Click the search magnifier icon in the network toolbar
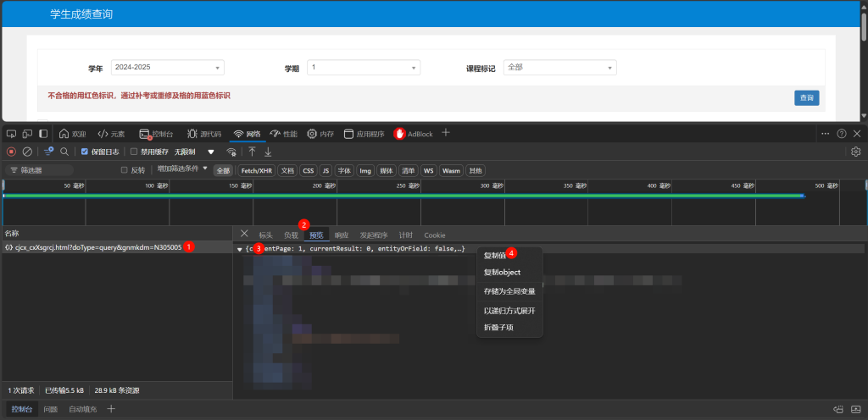Screen dimensions: 868x420 (x=64, y=152)
